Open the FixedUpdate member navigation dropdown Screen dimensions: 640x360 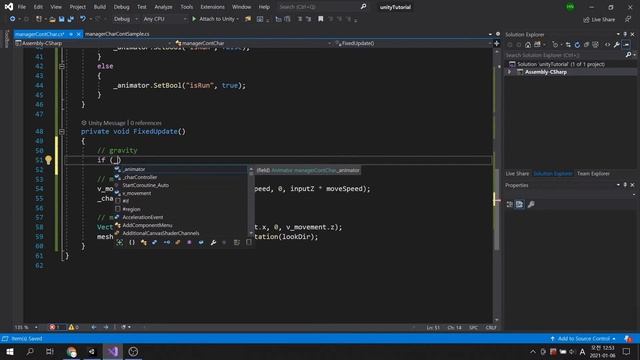412,43
